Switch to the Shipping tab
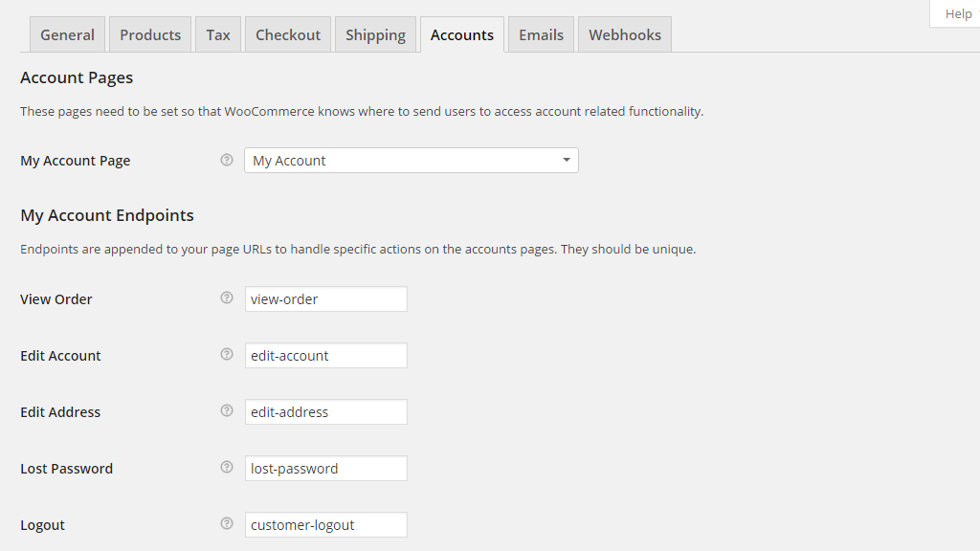The image size is (980, 551). (375, 33)
